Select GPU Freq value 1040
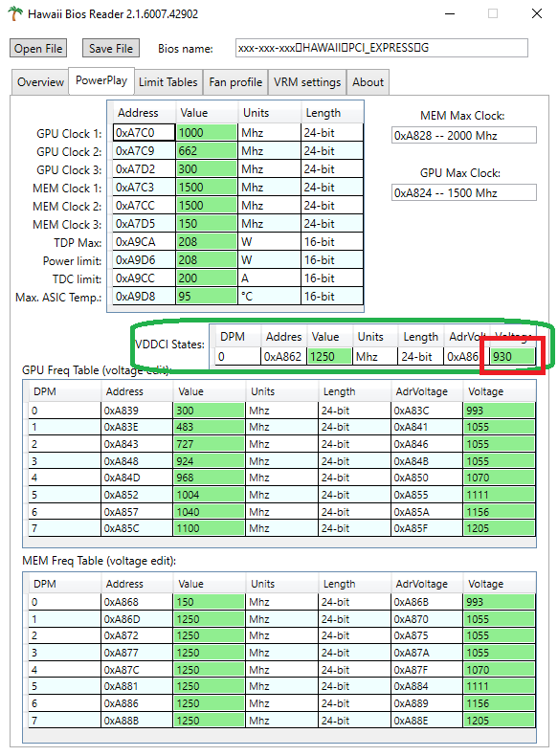The image size is (558, 756). coord(209,512)
